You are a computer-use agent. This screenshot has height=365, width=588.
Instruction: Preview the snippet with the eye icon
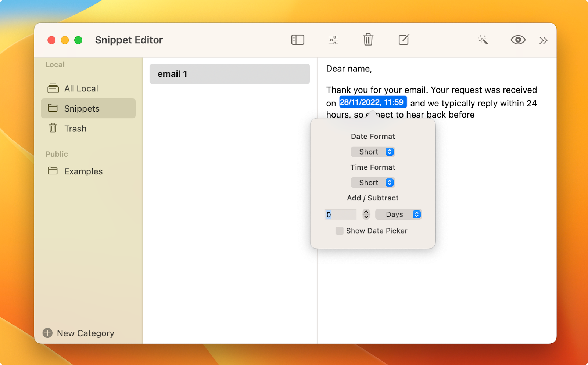518,40
